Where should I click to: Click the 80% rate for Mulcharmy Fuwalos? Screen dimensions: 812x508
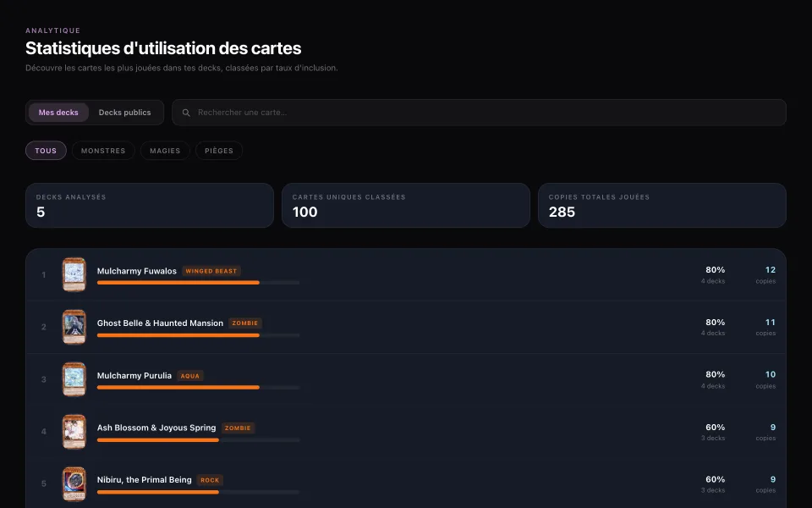point(716,270)
